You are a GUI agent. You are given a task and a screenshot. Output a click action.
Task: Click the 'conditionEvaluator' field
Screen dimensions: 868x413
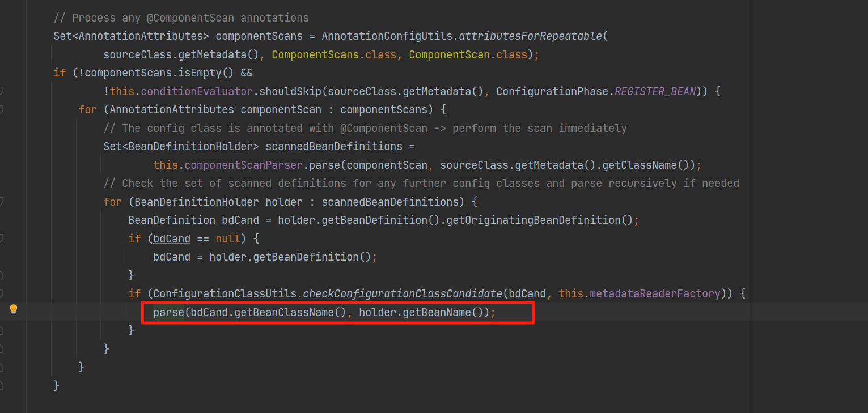(x=197, y=91)
